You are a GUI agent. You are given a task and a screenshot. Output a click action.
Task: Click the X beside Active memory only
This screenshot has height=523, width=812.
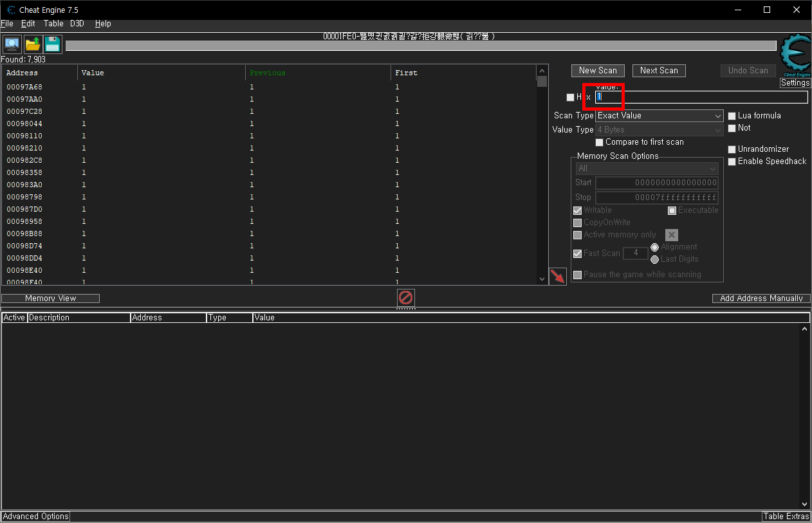coord(672,235)
